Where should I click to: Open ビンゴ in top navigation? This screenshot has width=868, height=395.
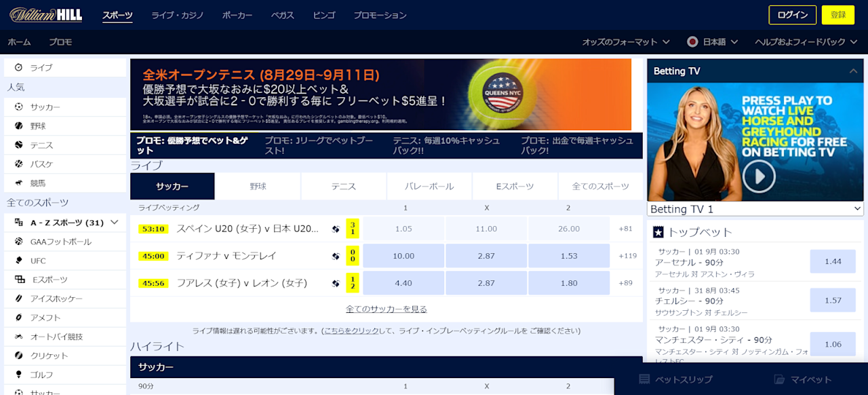(x=324, y=15)
